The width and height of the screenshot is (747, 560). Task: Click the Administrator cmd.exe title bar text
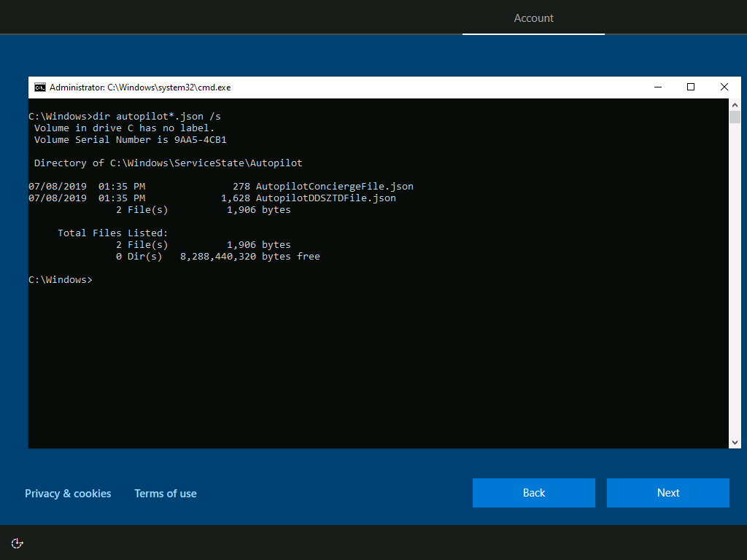tap(140, 87)
